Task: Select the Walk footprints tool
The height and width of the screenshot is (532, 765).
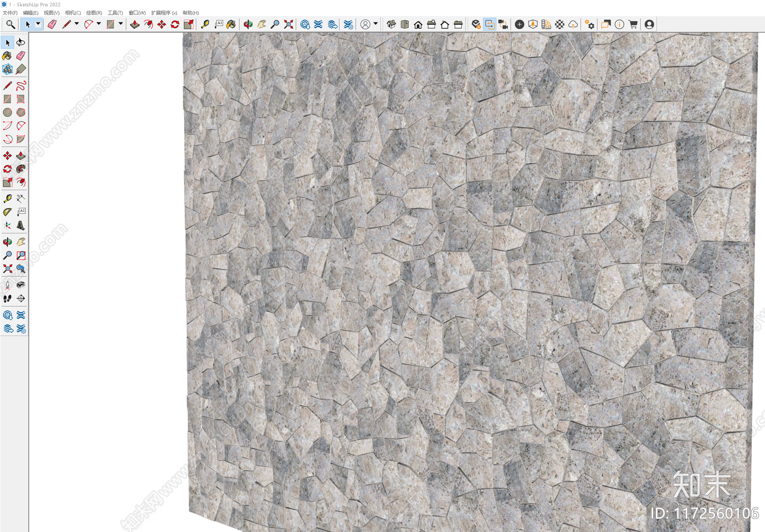Action: 7,299
